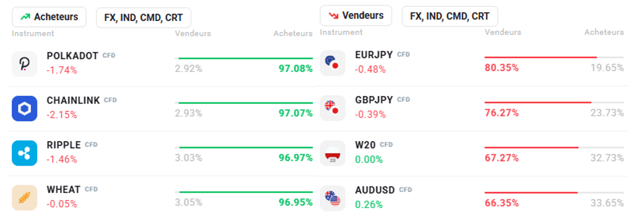Click the Chainlink hexagon icon

coord(24,109)
